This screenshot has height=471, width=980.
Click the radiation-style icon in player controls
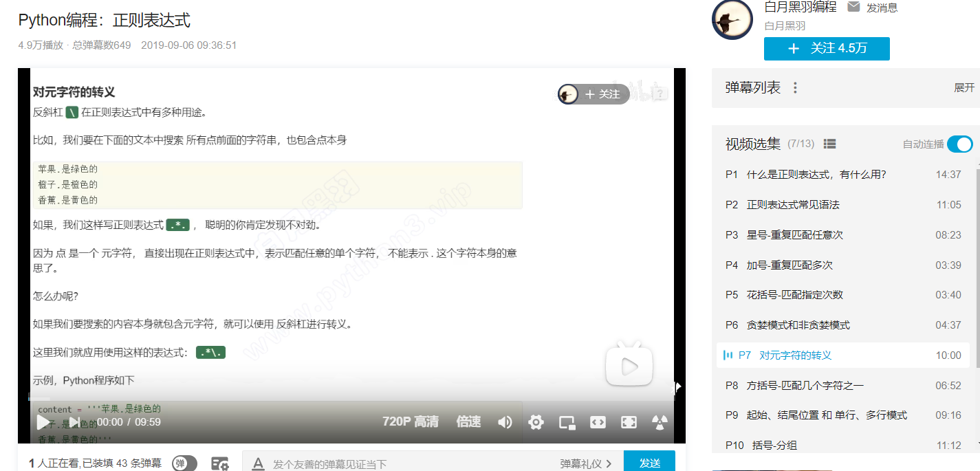660,422
